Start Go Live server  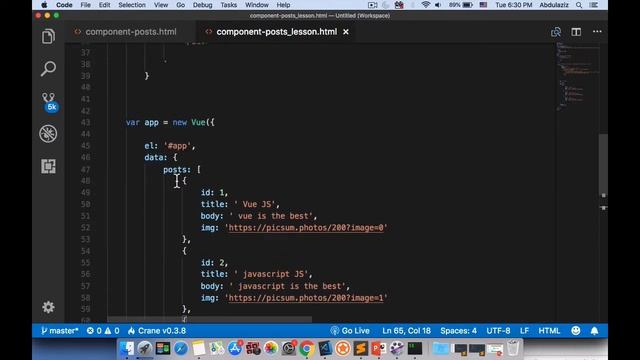tap(350, 331)
